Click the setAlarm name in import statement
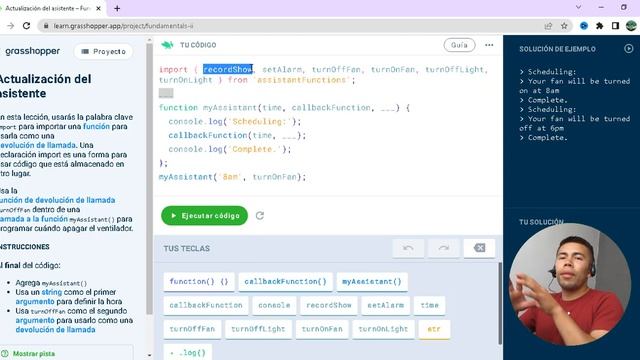The height and width of the screenshot is (360, 640). [x=282, y=69]
